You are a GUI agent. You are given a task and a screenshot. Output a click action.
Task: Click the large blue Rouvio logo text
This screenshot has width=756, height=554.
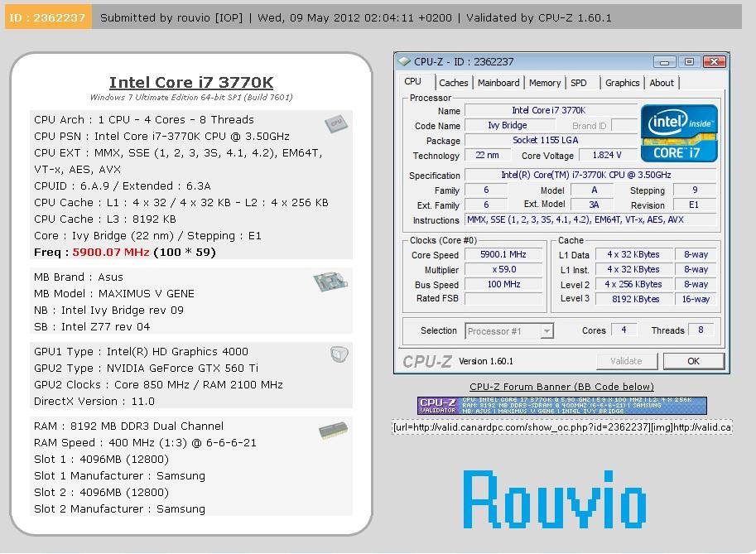555,499
